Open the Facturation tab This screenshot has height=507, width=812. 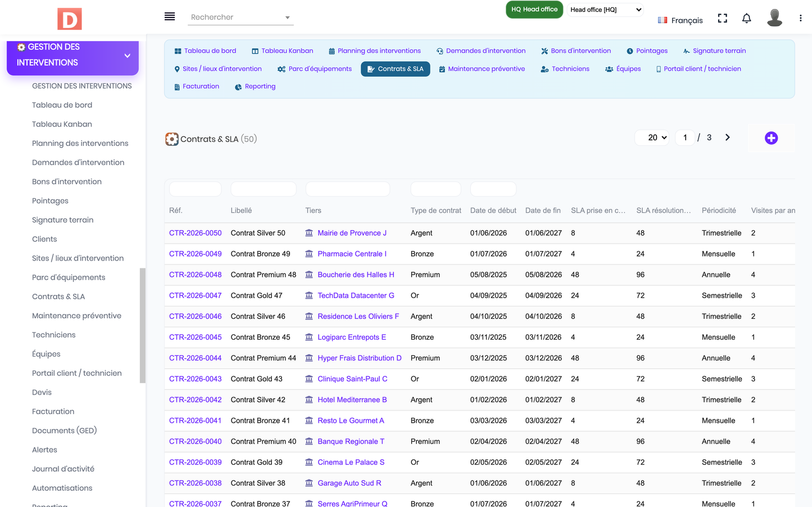(196, 86)
